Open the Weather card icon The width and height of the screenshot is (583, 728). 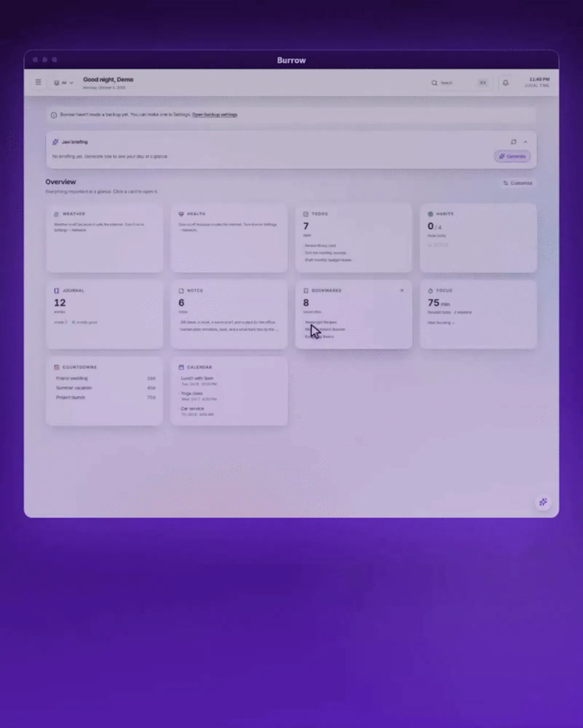click(56, 214)
